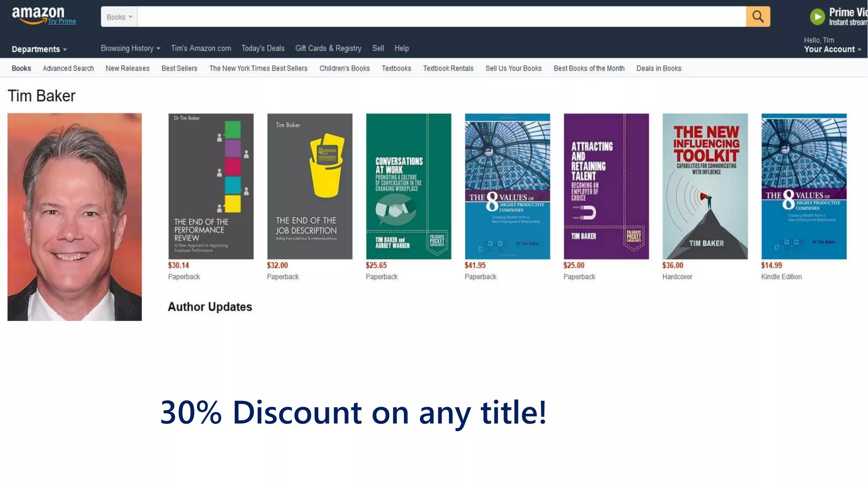This screenshot has width=868, height=488.
Task: Click the $14.99 price
Action: [x=771, y=265]
